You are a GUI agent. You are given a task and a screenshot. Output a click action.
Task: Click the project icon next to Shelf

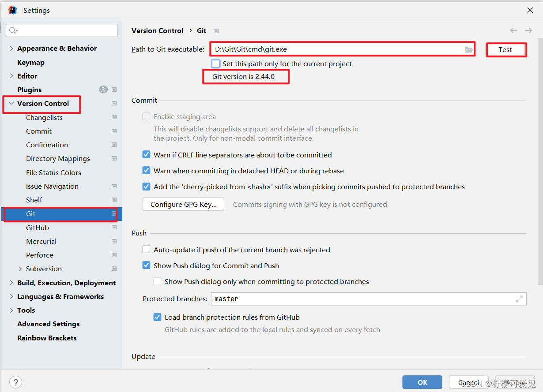pos(114,200)
